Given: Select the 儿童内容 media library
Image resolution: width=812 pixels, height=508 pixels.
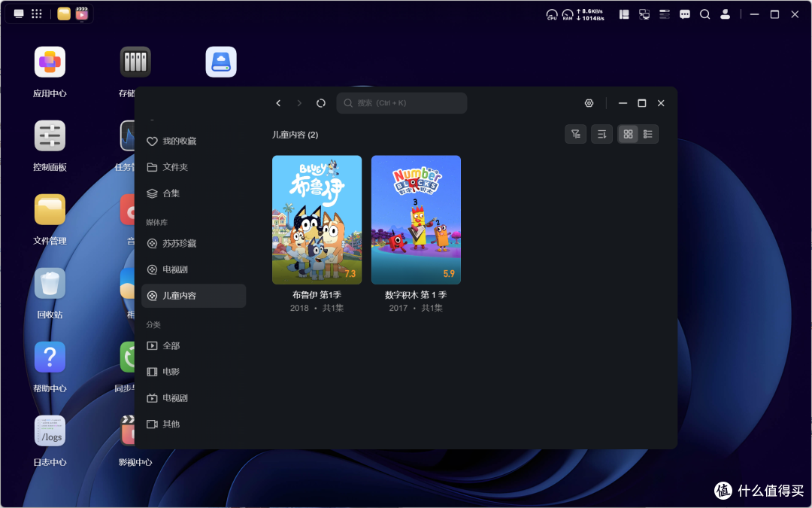Looking at the screenshot, I should coord(194,296).
